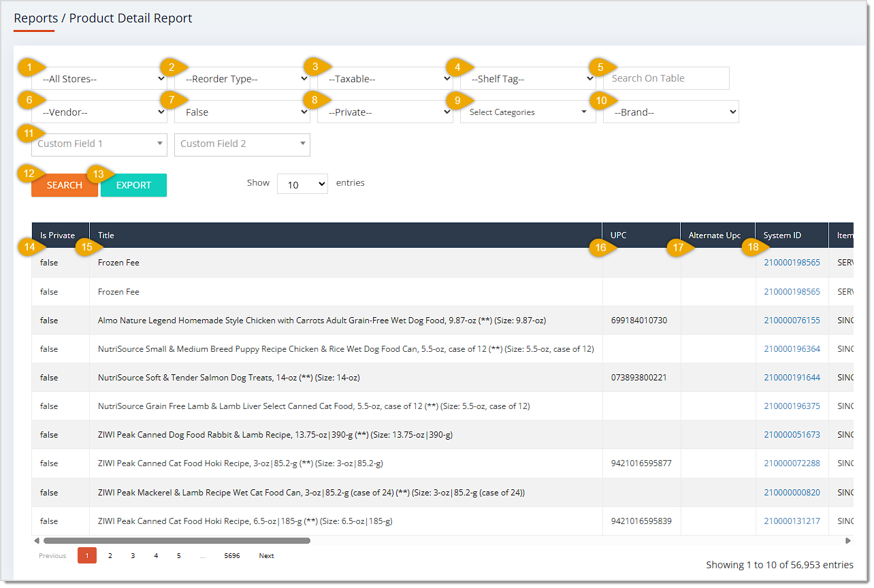
Task: Go to pagination page 3
Action: pyautogui.click(x=133, y=556)
